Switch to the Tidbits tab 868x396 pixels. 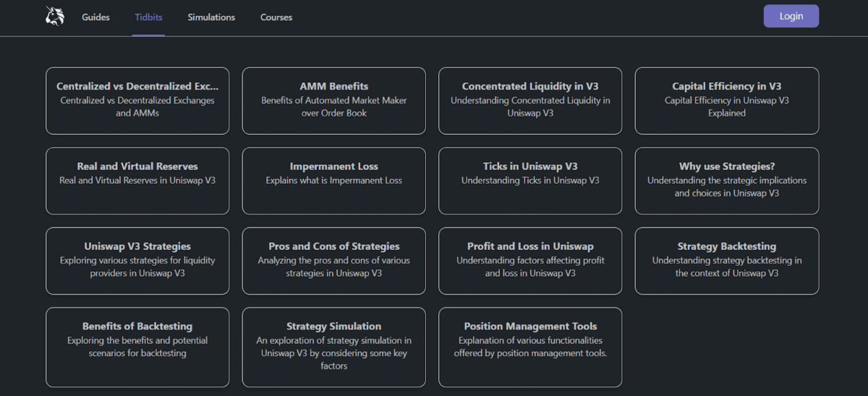coord(149,17)
